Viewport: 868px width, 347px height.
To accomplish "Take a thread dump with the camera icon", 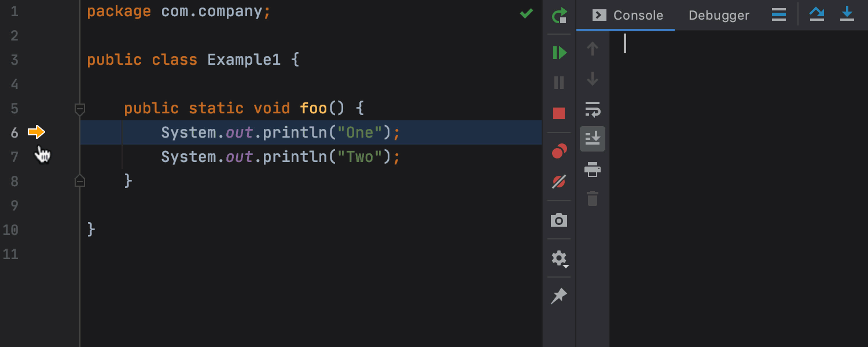I will pos(558,220).
